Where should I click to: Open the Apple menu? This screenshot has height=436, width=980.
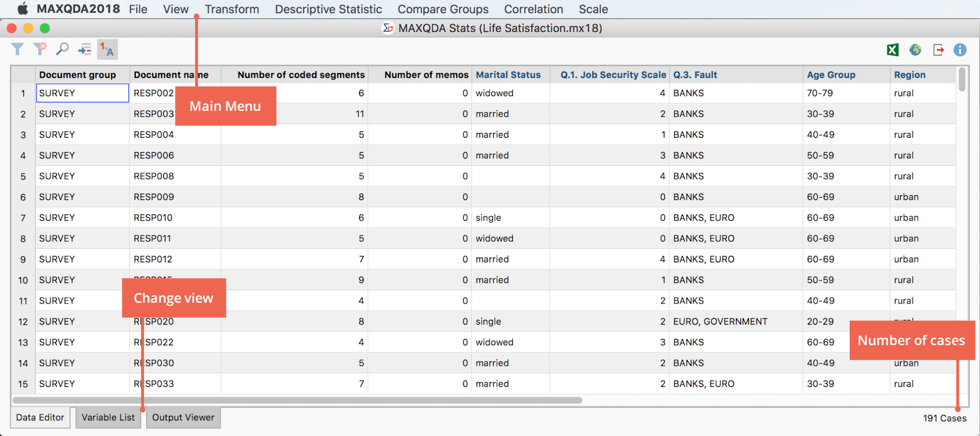coord(23,9)
